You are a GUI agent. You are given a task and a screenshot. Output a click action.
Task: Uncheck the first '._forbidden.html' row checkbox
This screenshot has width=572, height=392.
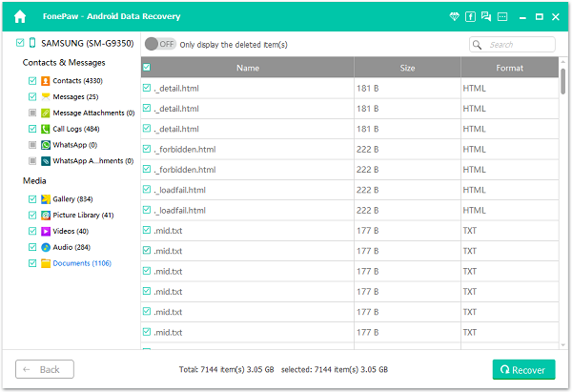[x=147, y=149]
